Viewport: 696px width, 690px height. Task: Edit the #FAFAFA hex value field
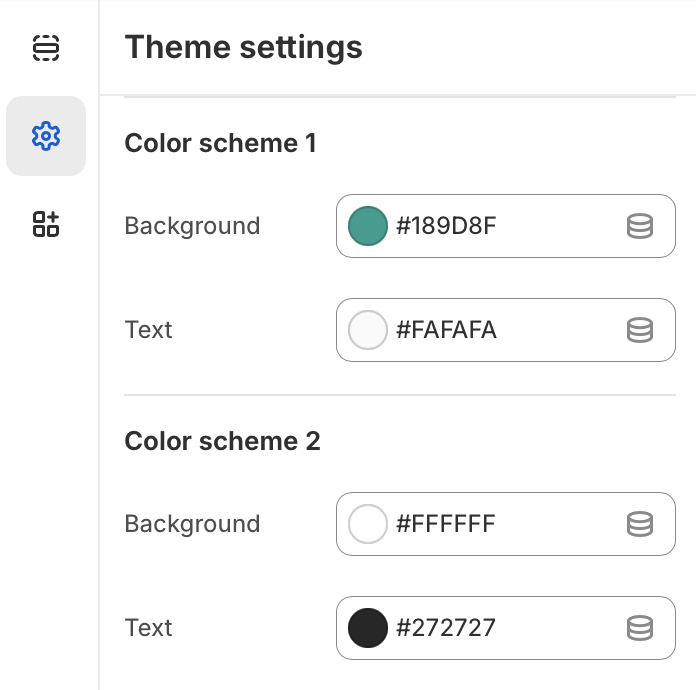pos(506,330)
